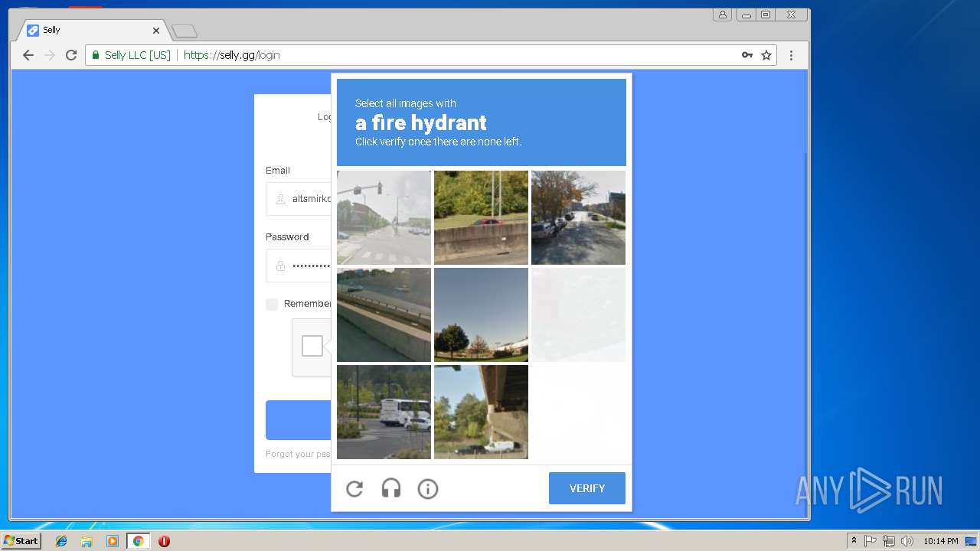Select the traffic light intersection image tile
This screenshot has width=980, height=551.
384,217
